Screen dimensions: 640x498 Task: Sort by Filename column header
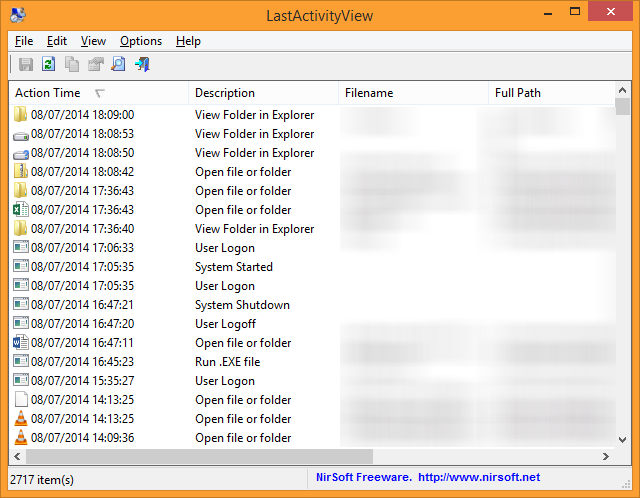pyautogui.click(x=413, y=93)
